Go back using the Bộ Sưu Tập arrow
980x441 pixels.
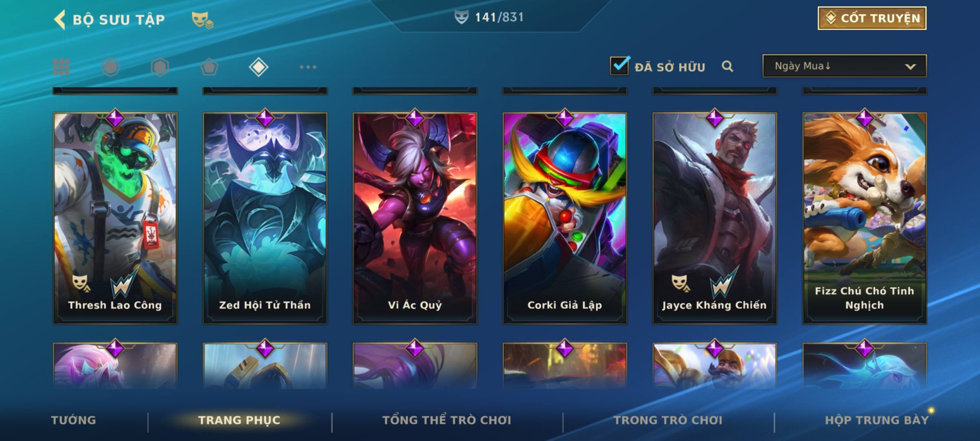60,19
